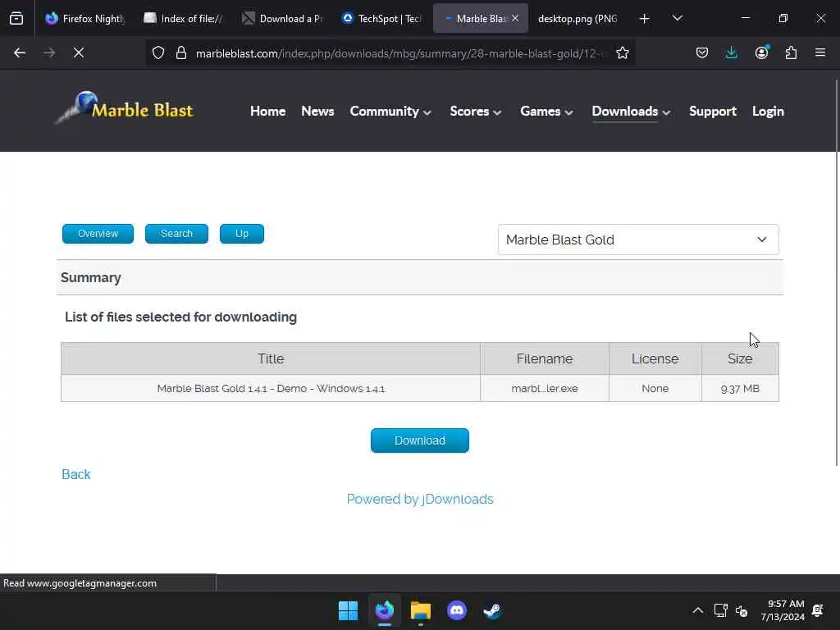Switch to the Firefox Nightly tab

[85, 19]
